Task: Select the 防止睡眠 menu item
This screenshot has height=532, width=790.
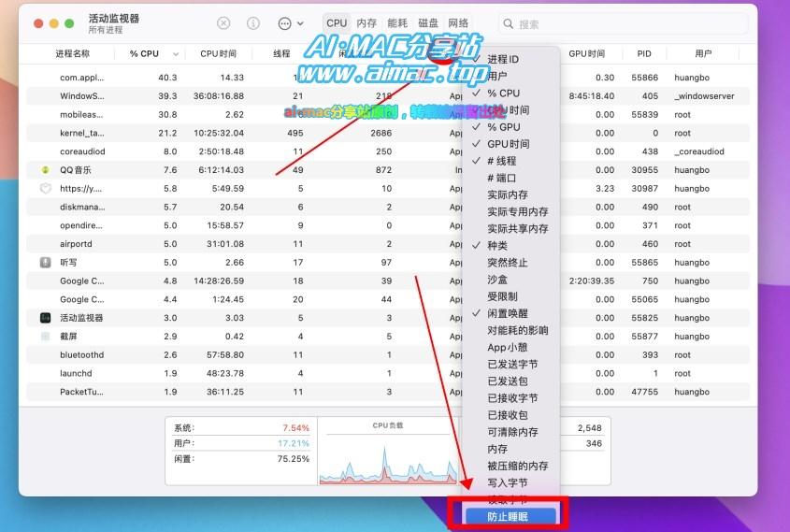Action: pos(510,516)
